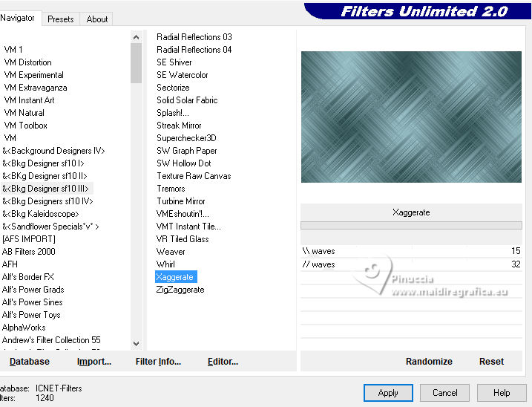532x407 pixels.
Task: Open the Presets tab
Action: 61,19
